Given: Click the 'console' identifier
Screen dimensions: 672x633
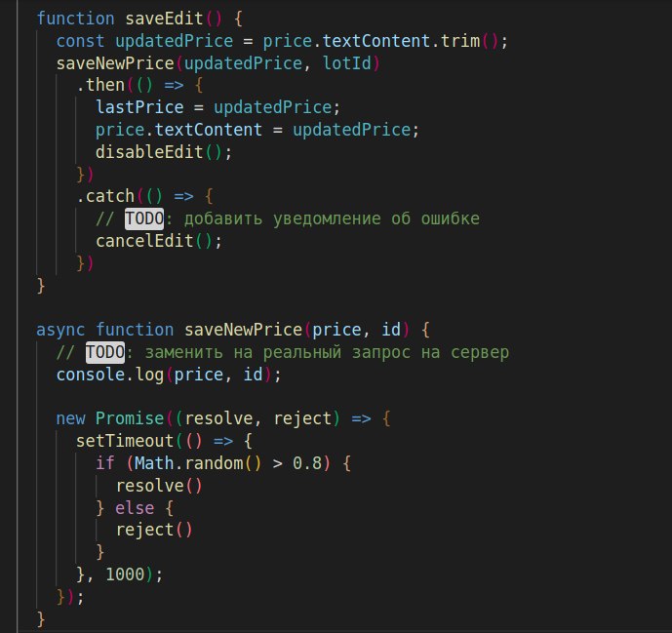Looking at the screenshot, I should (x=91, y=375).
